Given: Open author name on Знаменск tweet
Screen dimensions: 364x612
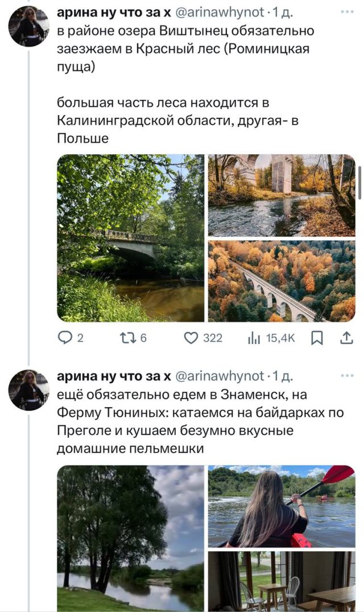Looking at the screenshot, I should (114, 376).
